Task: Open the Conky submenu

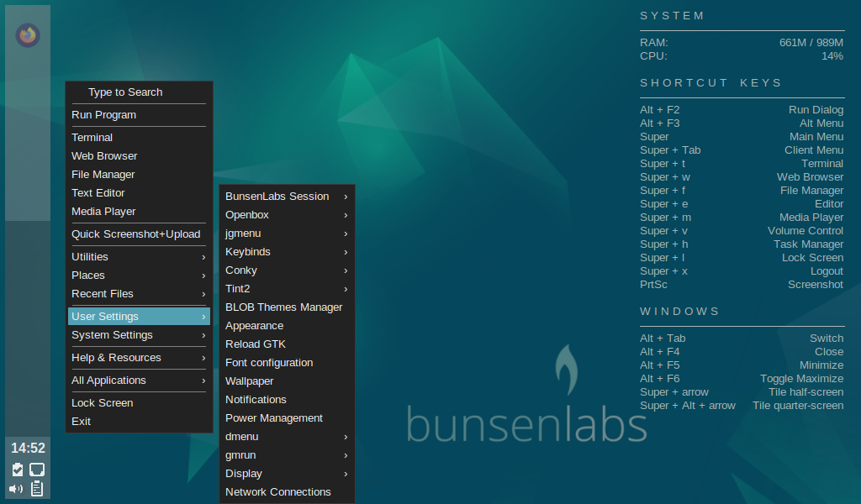Action: tap(287, 270)
